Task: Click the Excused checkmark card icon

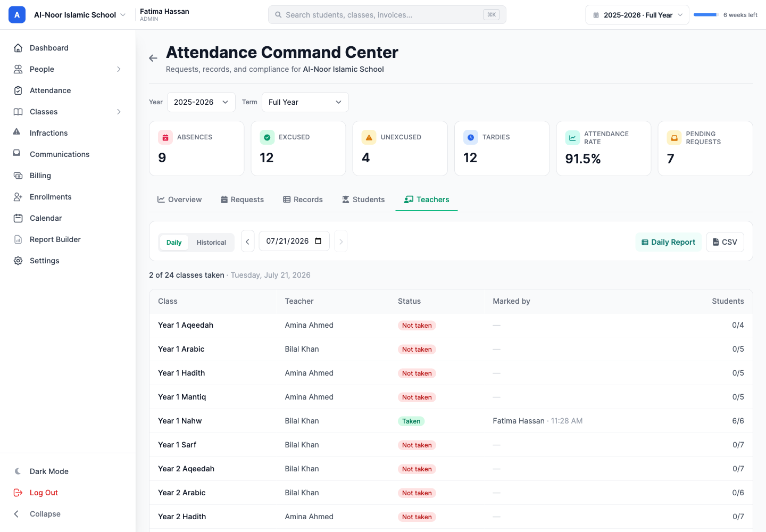Action: (267, 137)
